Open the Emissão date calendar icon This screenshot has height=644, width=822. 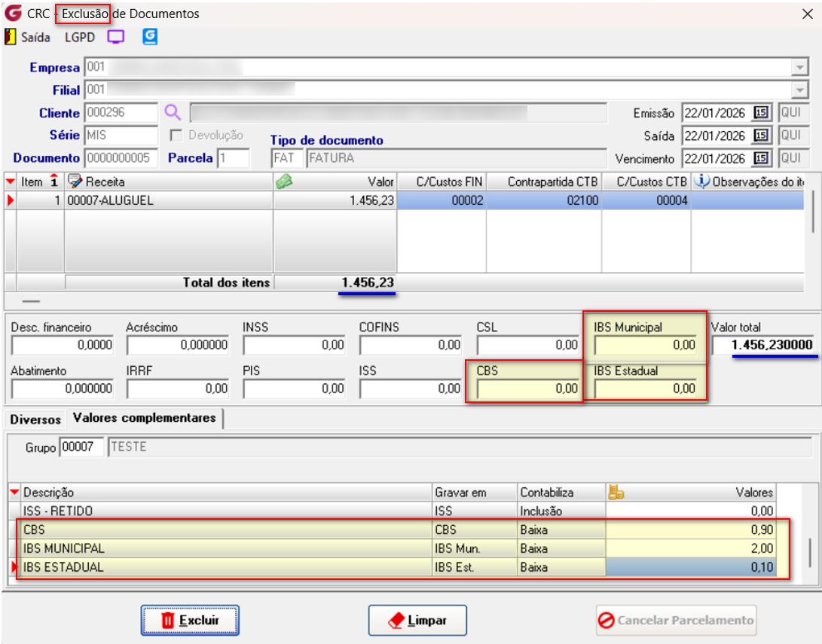click(761, 113)
